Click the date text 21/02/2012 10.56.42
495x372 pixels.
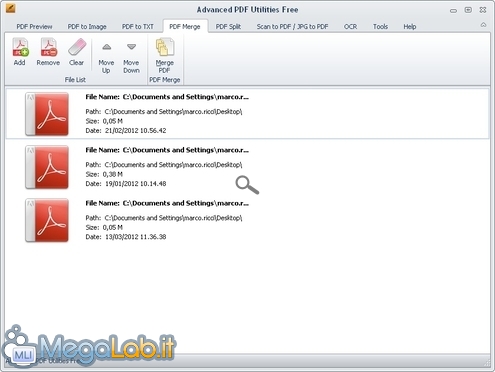(135, 131)
